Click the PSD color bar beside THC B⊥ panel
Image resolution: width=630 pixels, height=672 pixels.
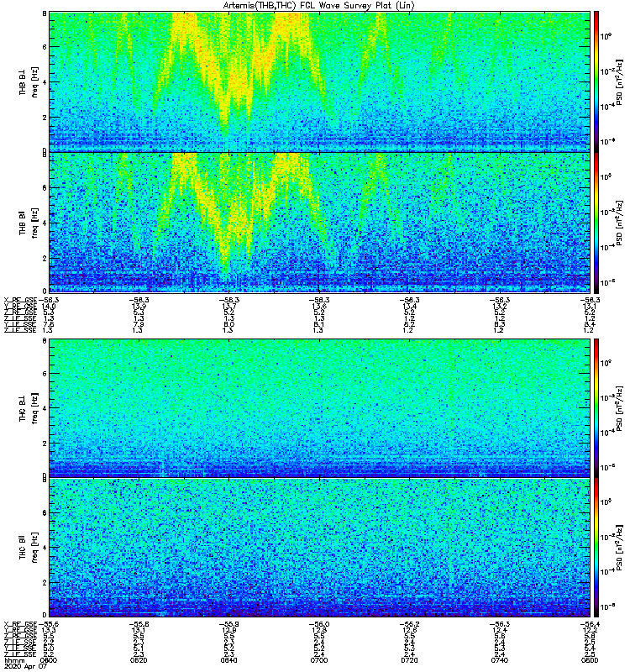pos(596,408)
